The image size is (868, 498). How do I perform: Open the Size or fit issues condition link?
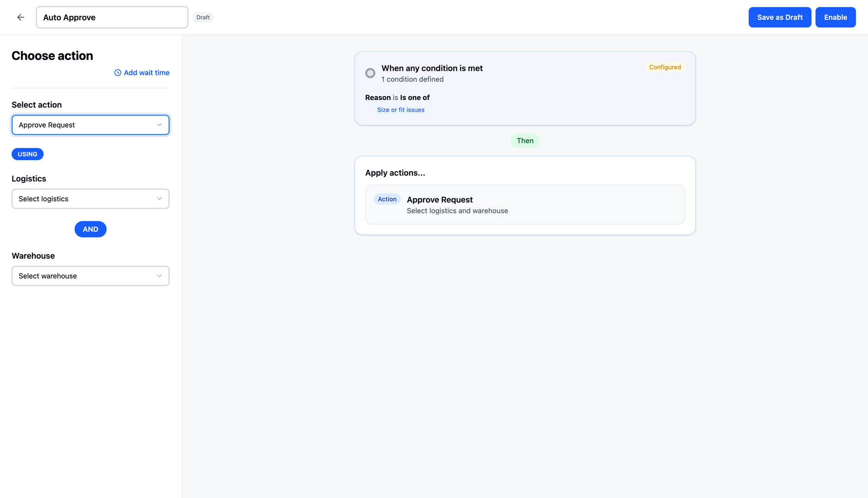(x=401, y=110)
